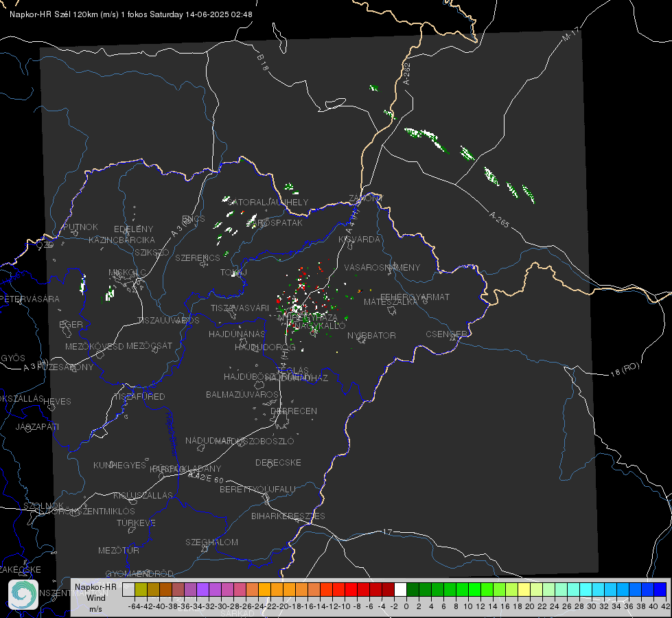Click the Hajdú-Bihar county label
672x618 pixels.
pyautogui.click(x=171, y=434)
